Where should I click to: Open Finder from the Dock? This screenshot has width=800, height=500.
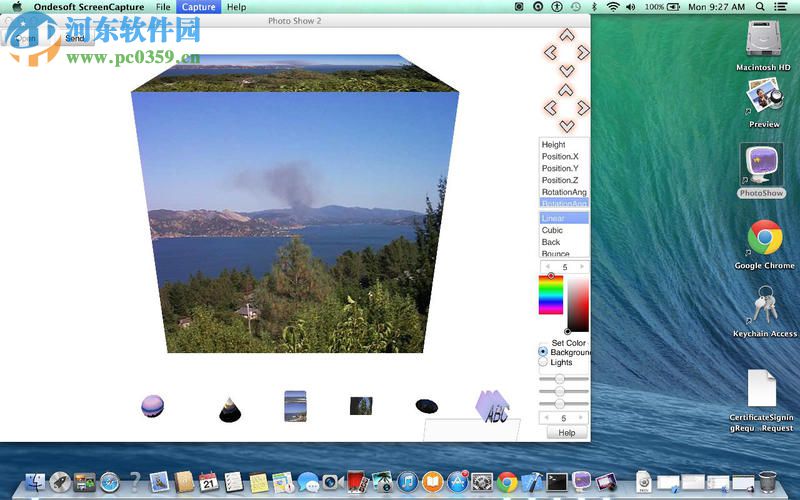(x=35, y=482)
